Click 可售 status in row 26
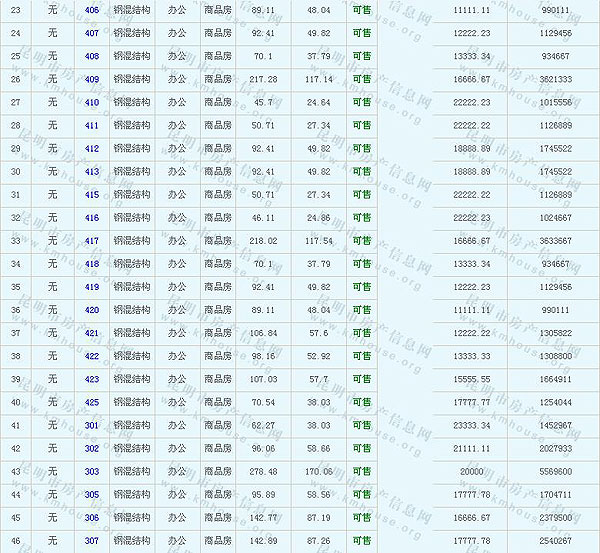The image size is (600, 553). pos(361,78)
